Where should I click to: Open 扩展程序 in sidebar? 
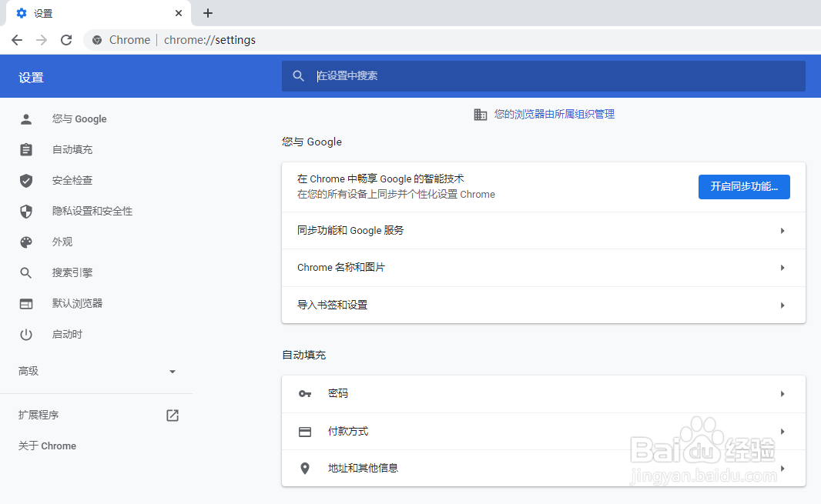[x=39, y=415]
